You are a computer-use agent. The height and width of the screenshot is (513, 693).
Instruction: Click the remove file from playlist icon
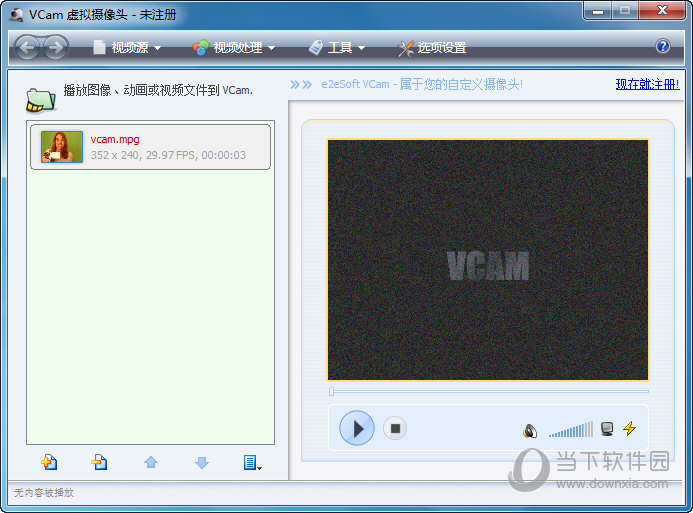99,462
